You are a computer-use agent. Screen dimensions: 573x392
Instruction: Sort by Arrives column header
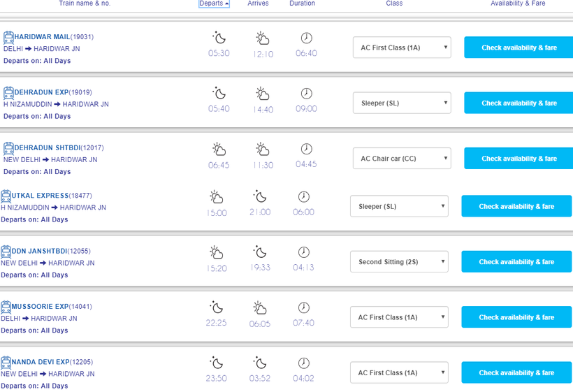pyautogui.click(x=258, y=3)
